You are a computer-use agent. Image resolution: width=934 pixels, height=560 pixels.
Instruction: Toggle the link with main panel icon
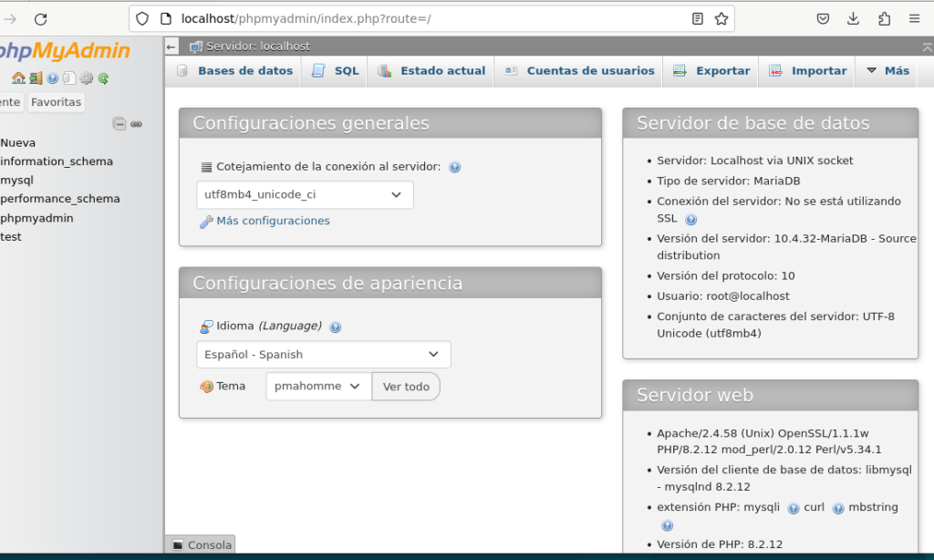(137, 124)
